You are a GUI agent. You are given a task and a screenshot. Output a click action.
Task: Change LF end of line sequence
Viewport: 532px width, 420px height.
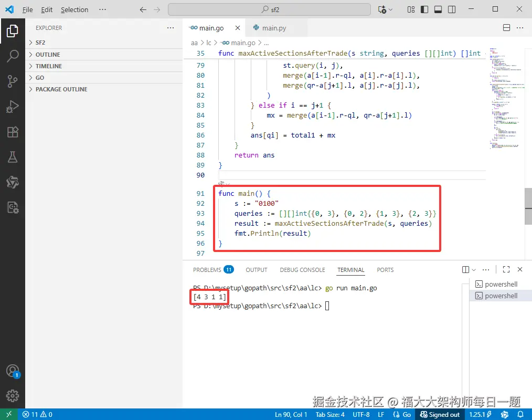381,414
